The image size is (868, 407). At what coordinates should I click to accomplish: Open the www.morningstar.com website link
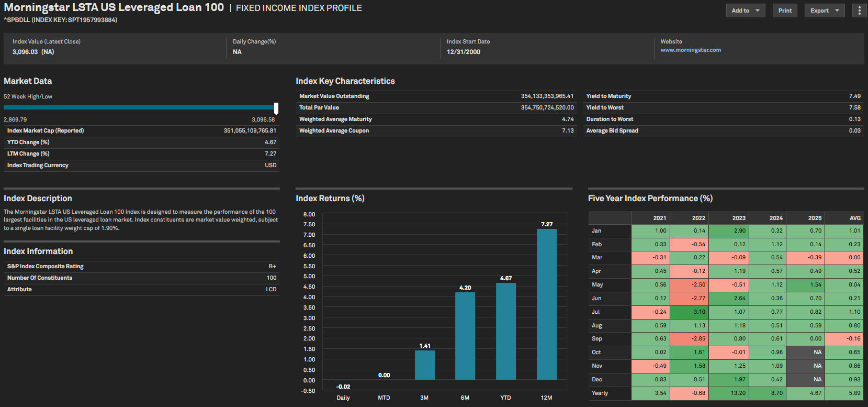coord(690,50)
